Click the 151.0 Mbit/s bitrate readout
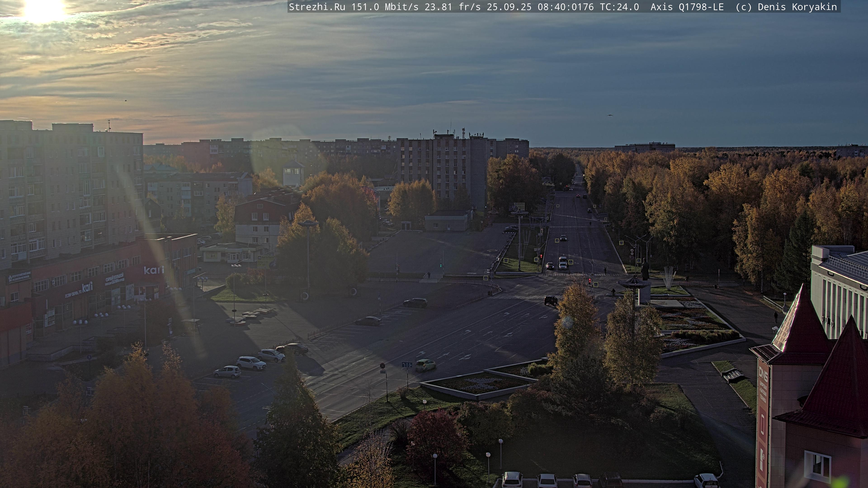Viewport: 868px width, 488px height. tap(385, 7)
